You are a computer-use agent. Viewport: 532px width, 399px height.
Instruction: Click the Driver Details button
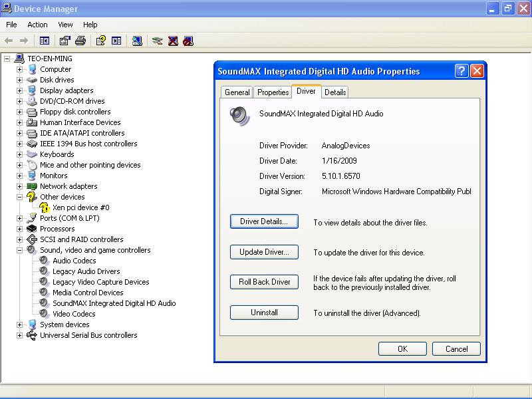[x=264, y=221]
